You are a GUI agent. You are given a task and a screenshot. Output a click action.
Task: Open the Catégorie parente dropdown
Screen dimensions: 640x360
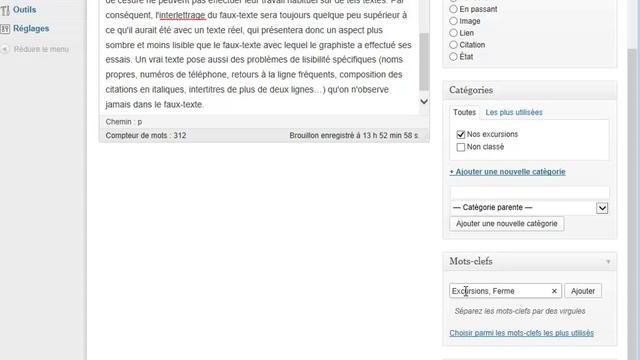point(530,208)
